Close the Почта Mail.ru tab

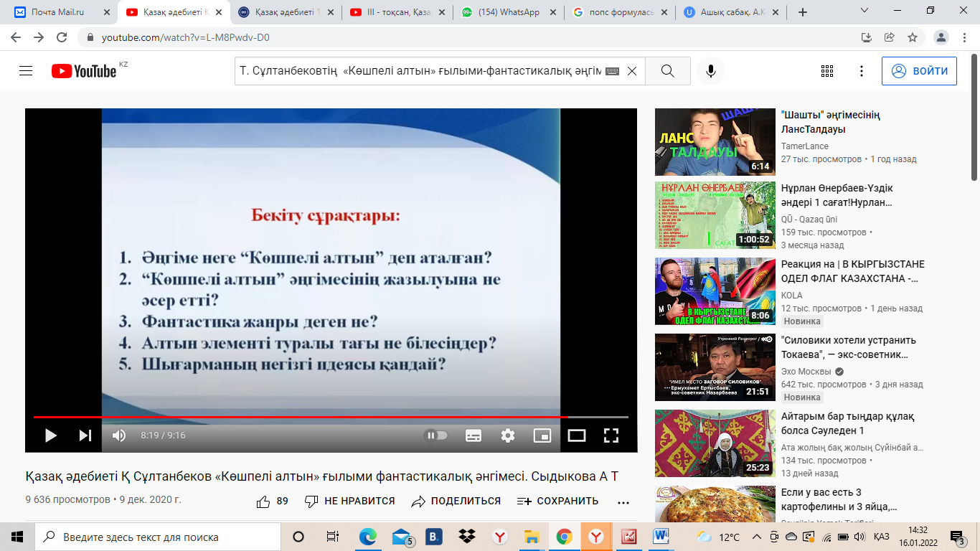(x=106, y=12)
